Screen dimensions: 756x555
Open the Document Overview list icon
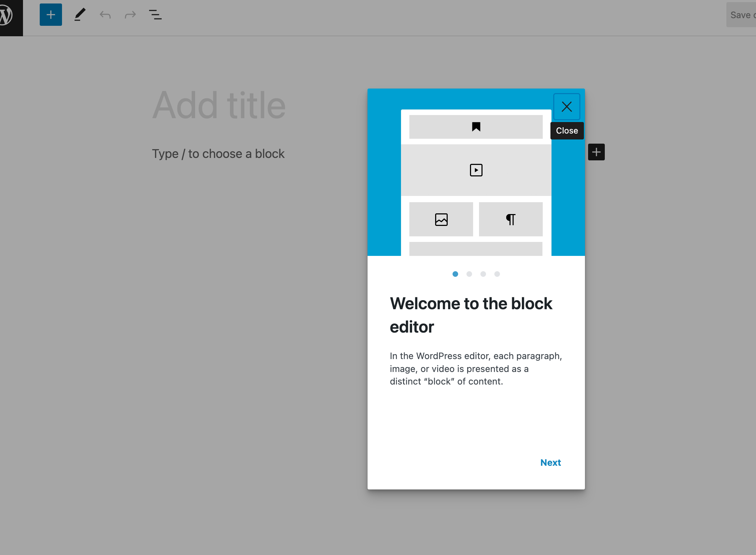click(x=155, y=15)
